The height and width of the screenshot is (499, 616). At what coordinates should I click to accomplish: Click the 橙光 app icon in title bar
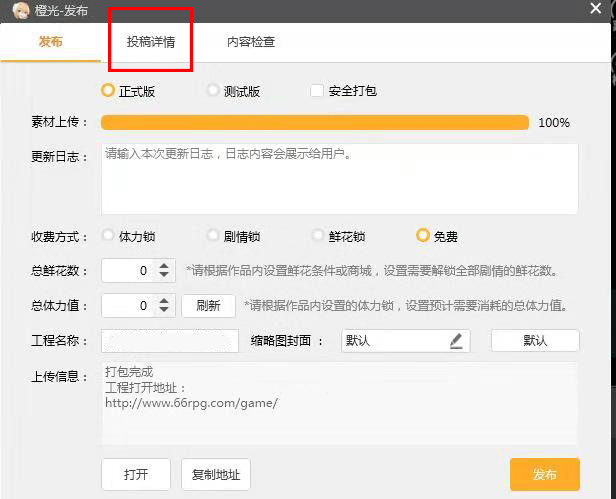pyautogui.click(x=17, y=10)
